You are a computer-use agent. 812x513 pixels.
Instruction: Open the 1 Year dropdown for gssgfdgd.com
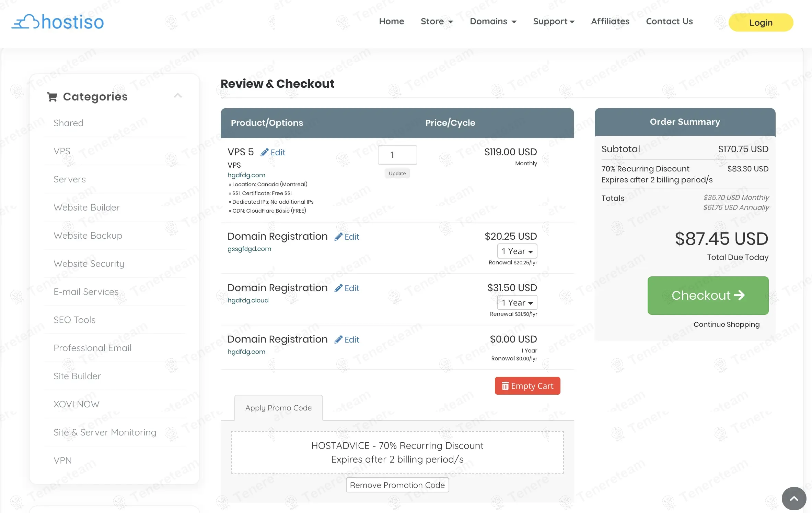coord(517,251)
